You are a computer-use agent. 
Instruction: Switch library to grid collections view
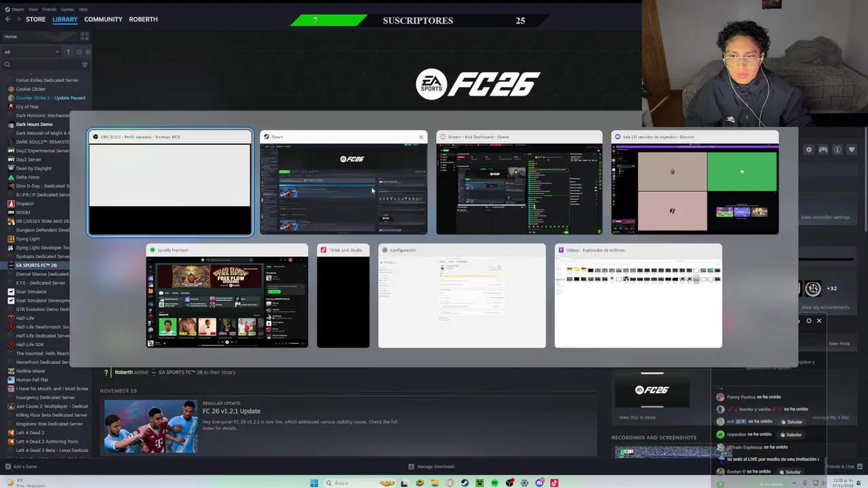click(85, 36)
